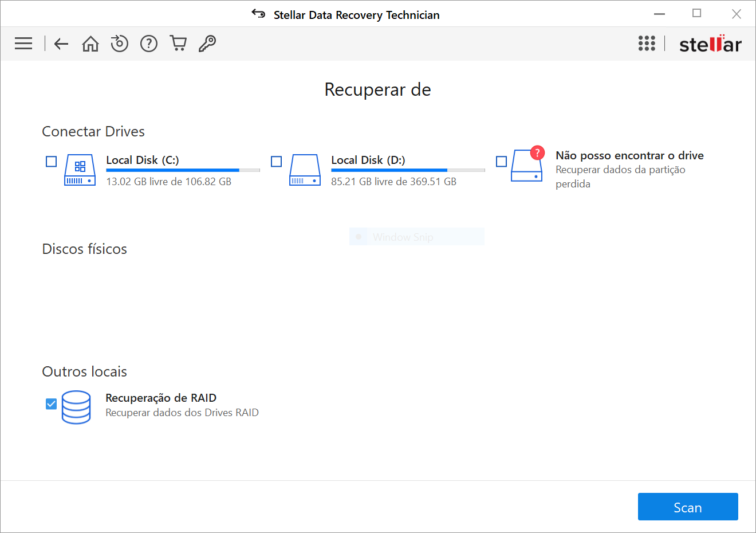This screenshot has width=756, height=533.
Task: Open the hamburger menu
Action: point(23,44)
